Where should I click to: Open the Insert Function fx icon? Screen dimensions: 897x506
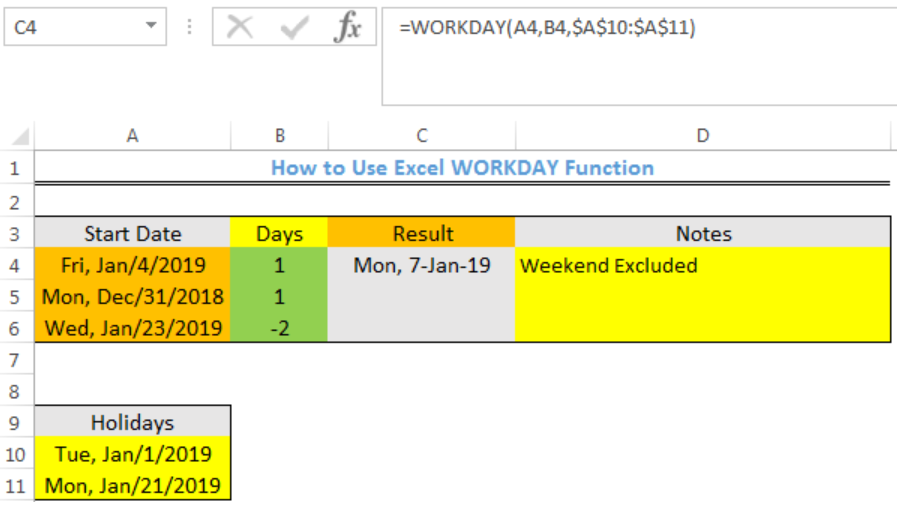(x=348, y=27)
